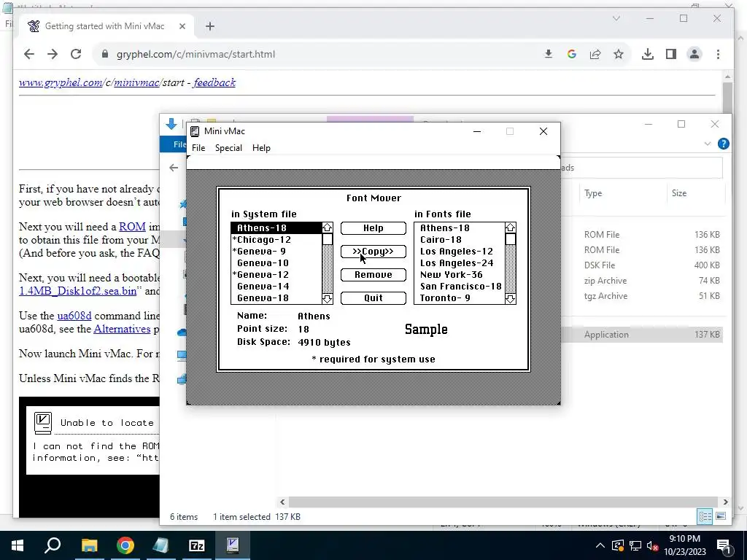
Task: Select San Francisco-18 in the Fonts file list
Action: pos(460,286)
